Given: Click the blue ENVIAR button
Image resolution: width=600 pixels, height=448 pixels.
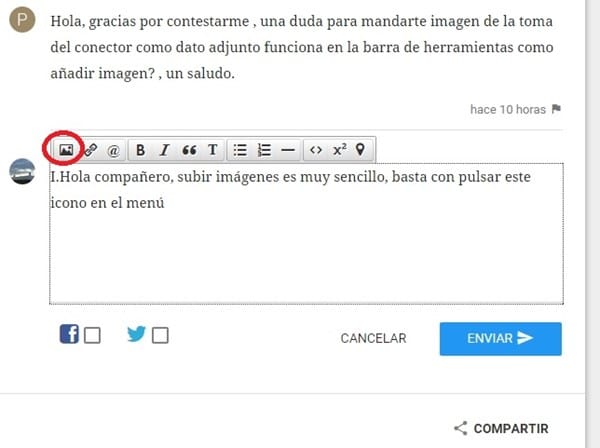Looking at the screenshot, I should coord(501,339).
